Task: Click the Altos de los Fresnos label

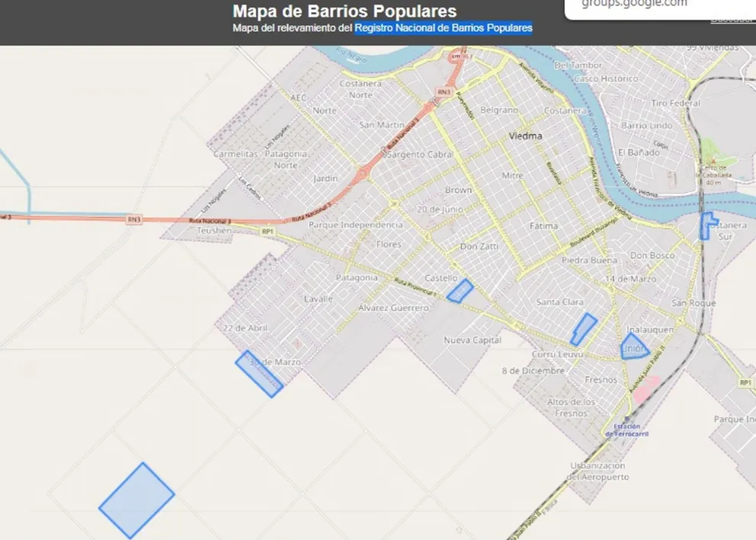Action: (x=572, y=407)
